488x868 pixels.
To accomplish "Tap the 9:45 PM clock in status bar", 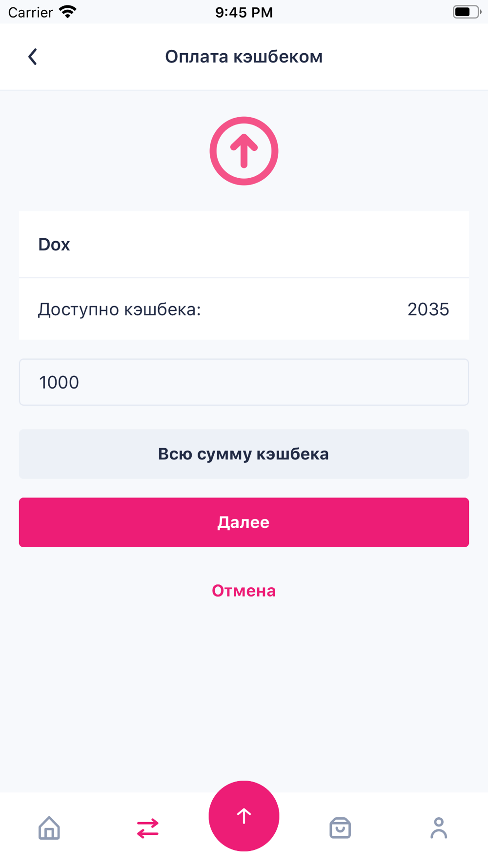I will 244,12.
